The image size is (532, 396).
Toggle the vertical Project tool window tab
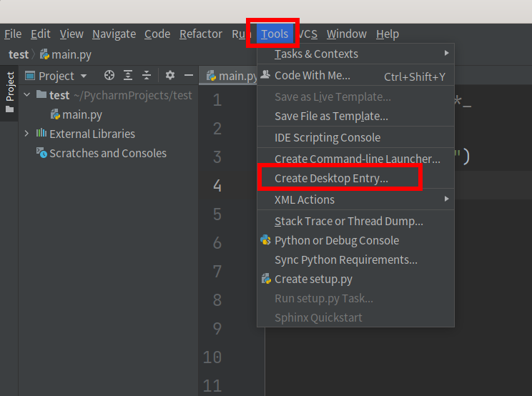click(9, 93)
